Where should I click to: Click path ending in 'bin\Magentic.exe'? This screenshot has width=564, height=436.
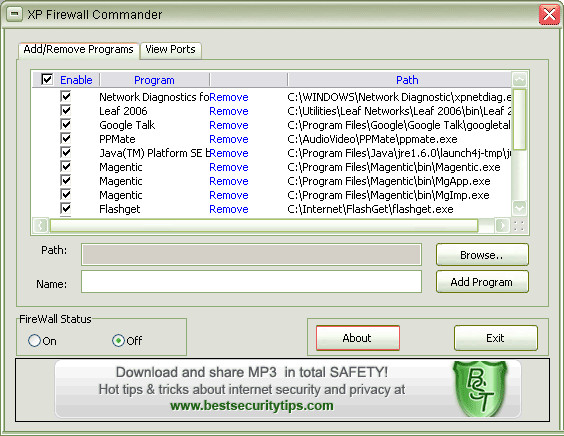(394, 167)
